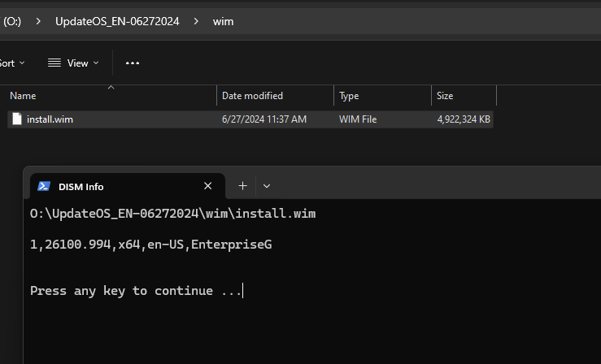Sort files by Date modified column
The width and height of the screenshot is (601, 364).
275,96
